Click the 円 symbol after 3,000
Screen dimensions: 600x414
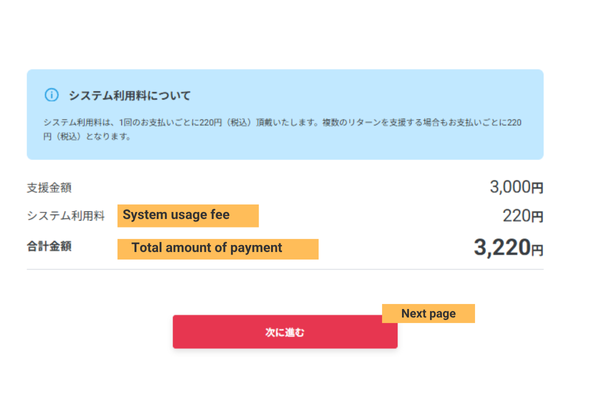537,188
